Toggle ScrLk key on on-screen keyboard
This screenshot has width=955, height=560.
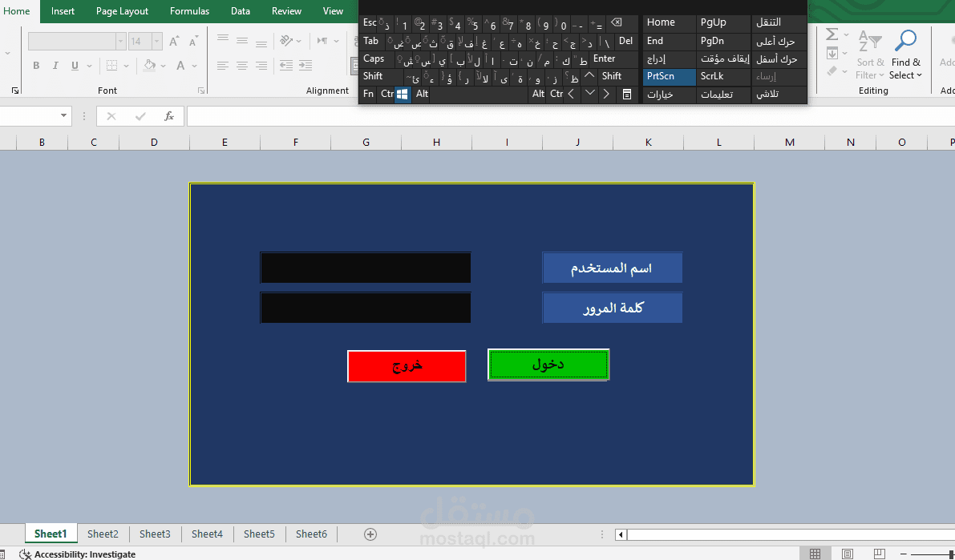tap(723, 77)
